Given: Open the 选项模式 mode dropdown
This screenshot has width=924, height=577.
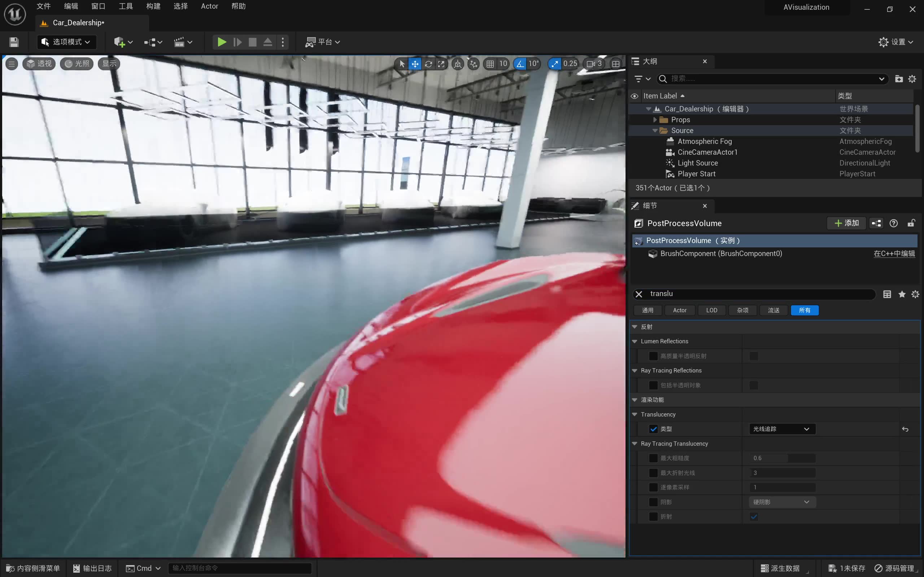Looking at the screenshot, I should (66, 42).
